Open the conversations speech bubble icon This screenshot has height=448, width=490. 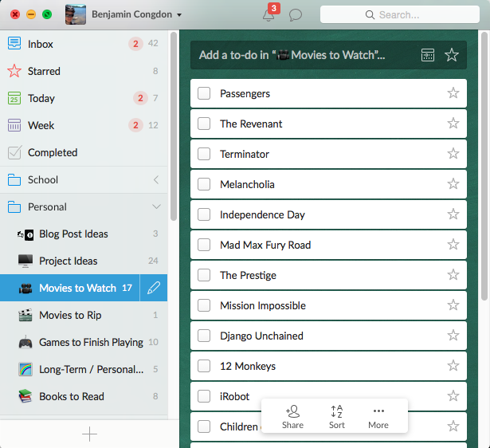(296, 15)
